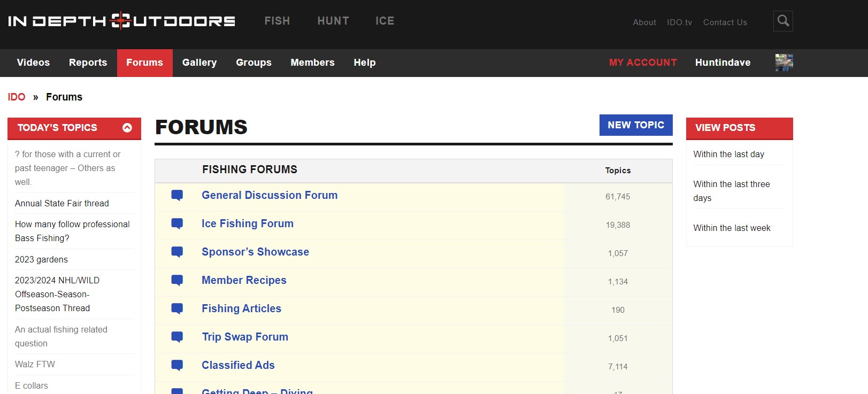868x394 pixels.
Task: Open the Annual State Fair thread topic
Action: [62, 203]
